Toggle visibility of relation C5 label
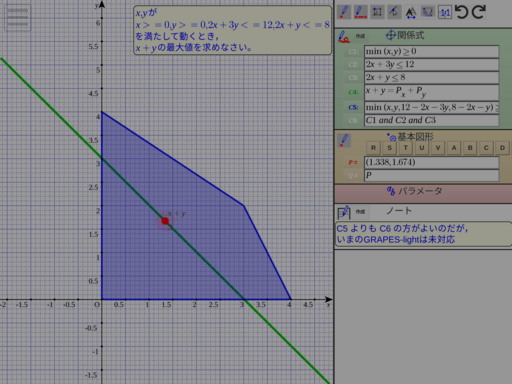512x384 pixels. [x=353, y=107]
